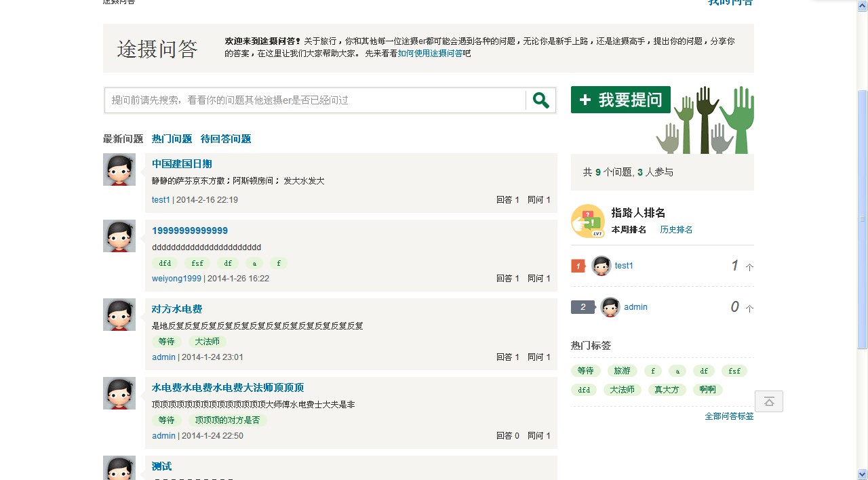This screenshot has width=868, height=480.
Task: Click tag df on 19999999999999 question
Action: click(x=228, y=263)
